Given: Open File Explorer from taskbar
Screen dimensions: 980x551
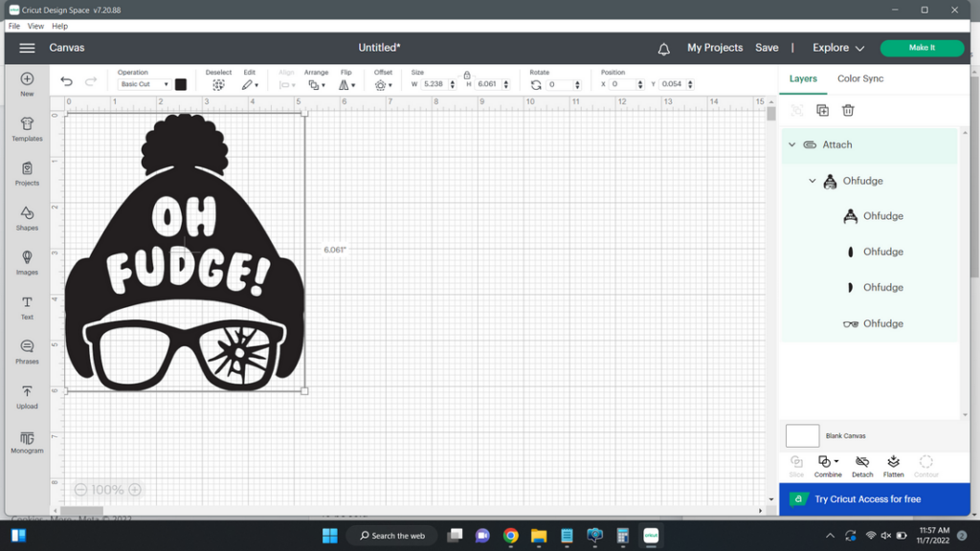Looking at the screenshot, I should (x=539, y=536).
